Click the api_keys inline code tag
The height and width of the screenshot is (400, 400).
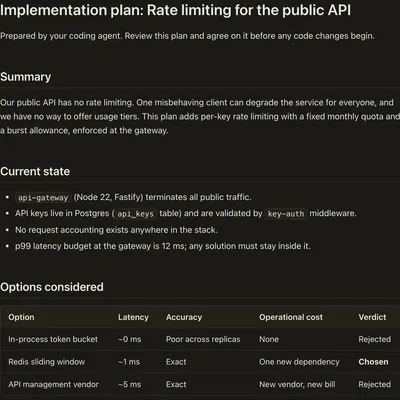[135, 214]
